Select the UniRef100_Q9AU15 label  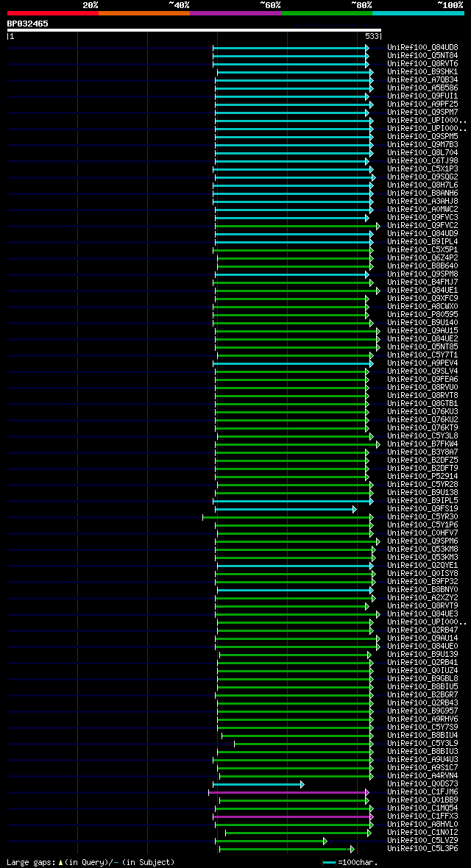pos(422,330)
